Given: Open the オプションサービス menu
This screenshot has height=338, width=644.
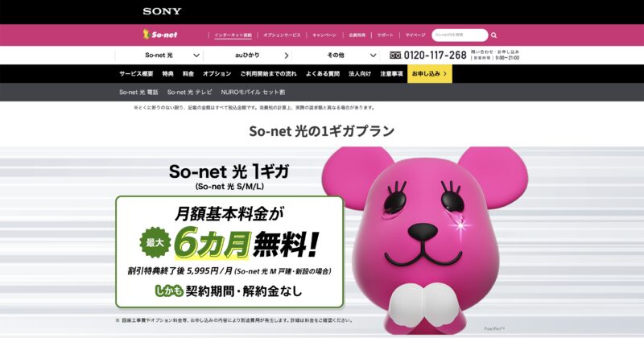Looking at the screenshot, I should (x=282, y=35).
